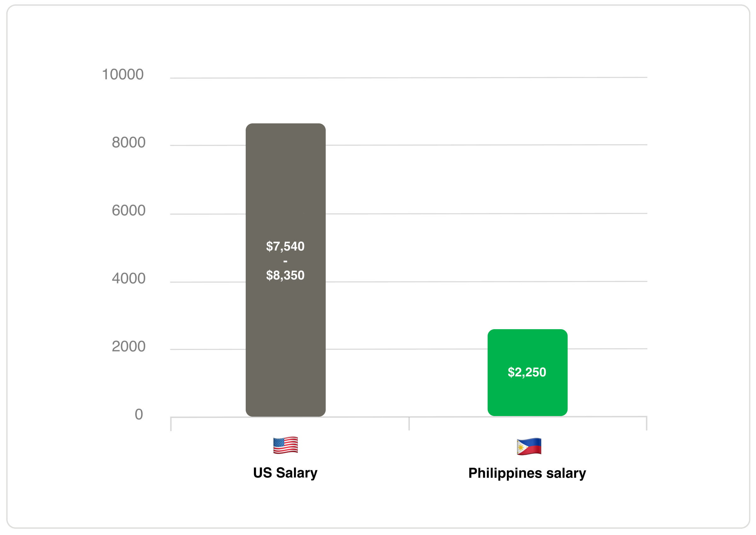Image resolution: width=756 pixels, height=535 pixels.
Task: Click the US Salary axis label
Action: 285,473
